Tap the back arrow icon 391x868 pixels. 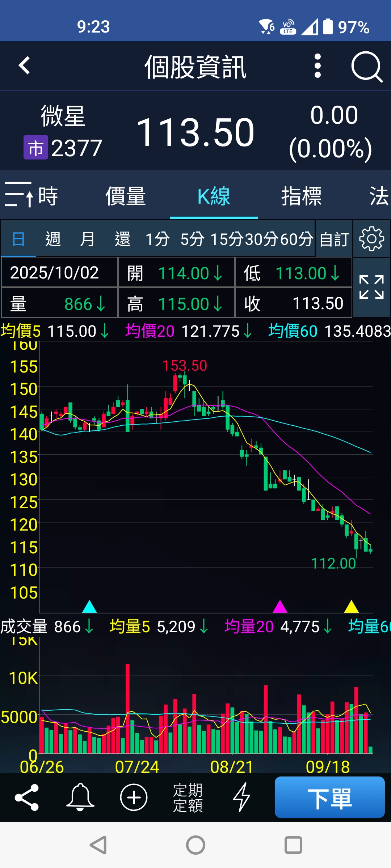click(24, 66)
